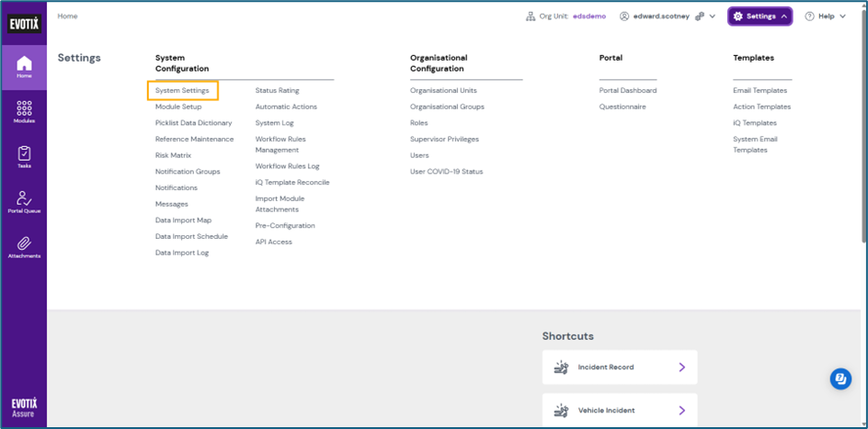Open the Portal Queue icon
Image resolution: width=868 pixels, height=429 pixels.
pos(24,201)
